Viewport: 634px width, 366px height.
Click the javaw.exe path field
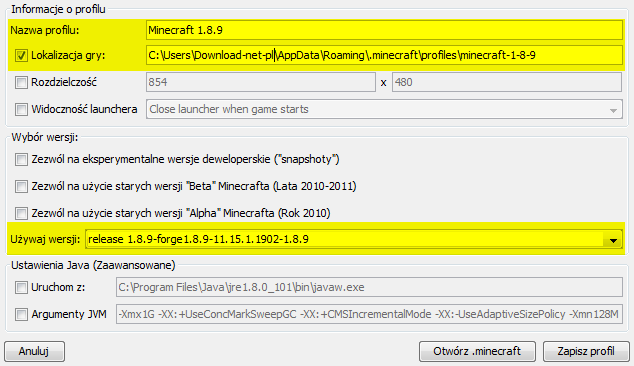click(x=369, y=287)
